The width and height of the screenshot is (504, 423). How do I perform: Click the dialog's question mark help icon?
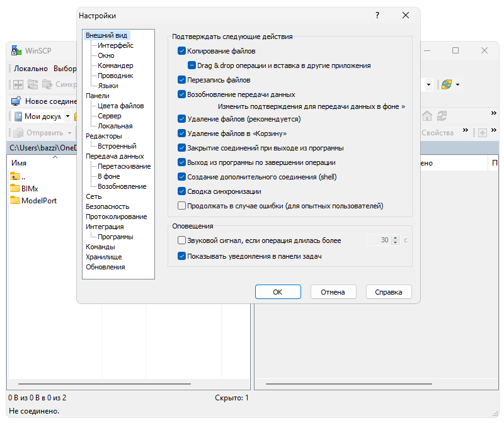point(377,15)
